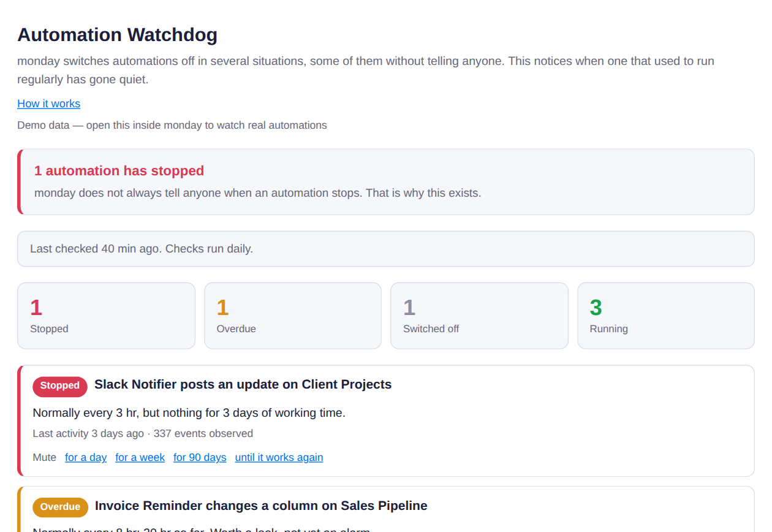Mute Slack Notifier for a week
Screen dimensions: 772x532
pos(140,457)
